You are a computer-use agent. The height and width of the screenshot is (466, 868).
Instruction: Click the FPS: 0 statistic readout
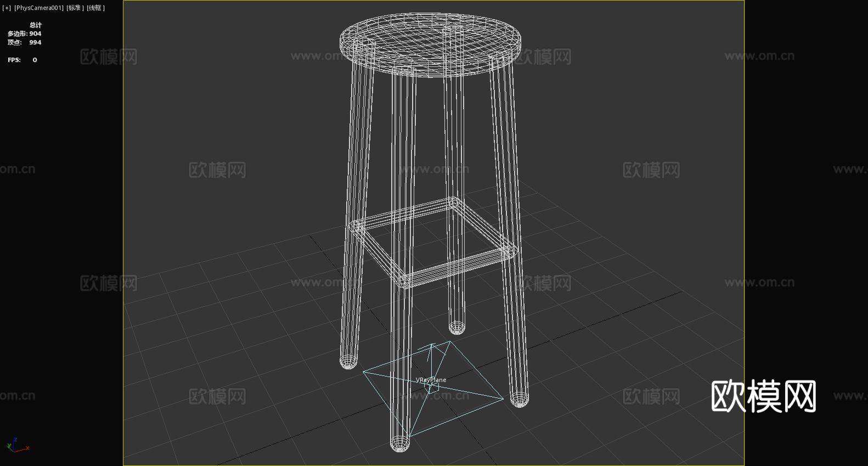22,60
